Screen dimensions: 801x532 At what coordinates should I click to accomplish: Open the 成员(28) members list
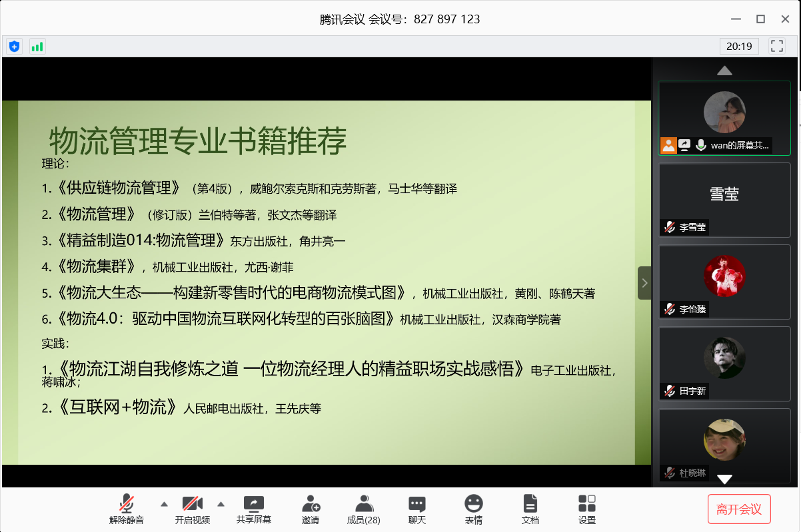tap(364, 509)
